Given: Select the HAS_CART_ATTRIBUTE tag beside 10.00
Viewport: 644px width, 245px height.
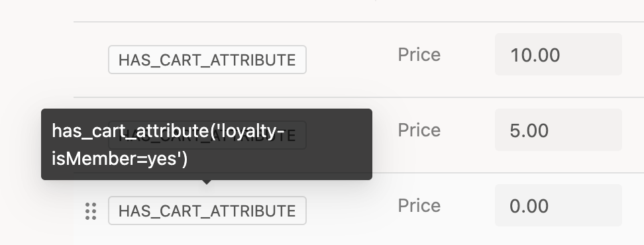Looking at the screenshot, I should [x=207, y=60].
